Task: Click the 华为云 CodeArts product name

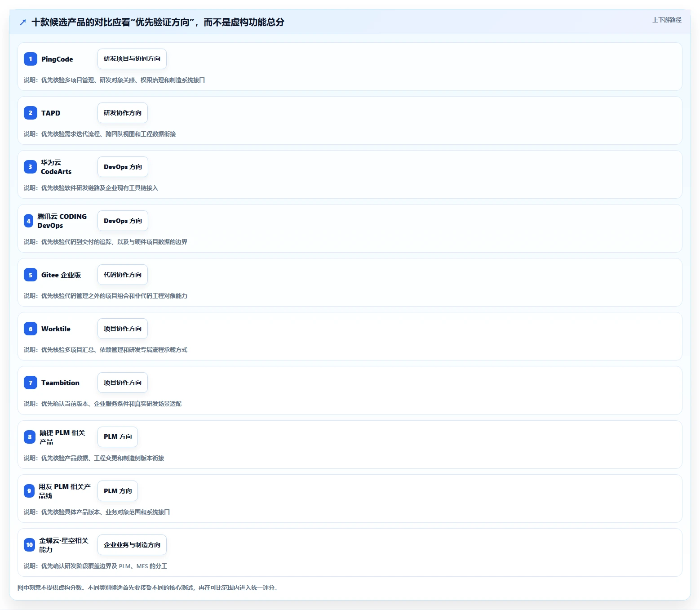Action: click(56, 167)
